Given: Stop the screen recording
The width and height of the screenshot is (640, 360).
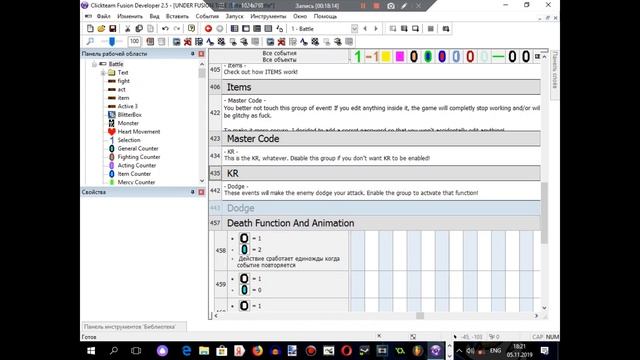Looking at the screenshot, I should click(x=376, y=6).
